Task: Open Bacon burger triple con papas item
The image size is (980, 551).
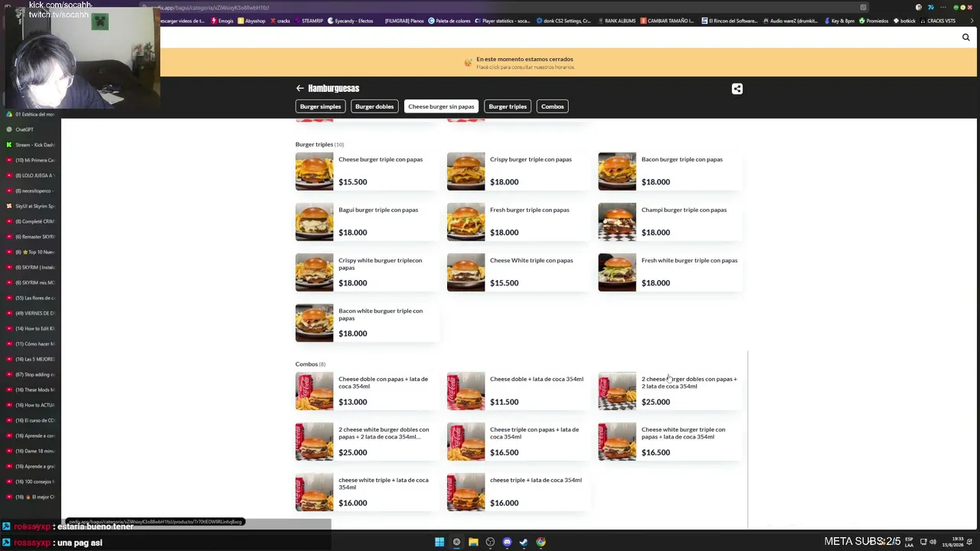Action: coord(670,171)
